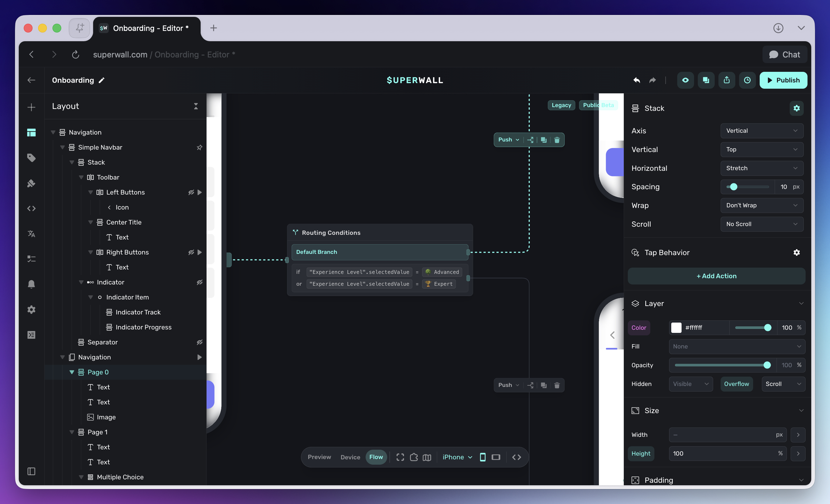Toggle the preview eye in the header

[x=685, y=80]
